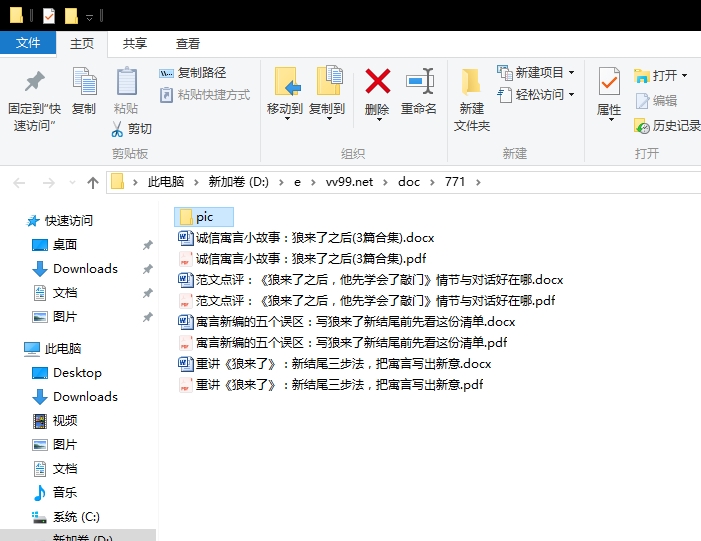Click the vv99.net breadcrumb segment
This screenshot has height=541, width=701.
(x=349, y=182)
